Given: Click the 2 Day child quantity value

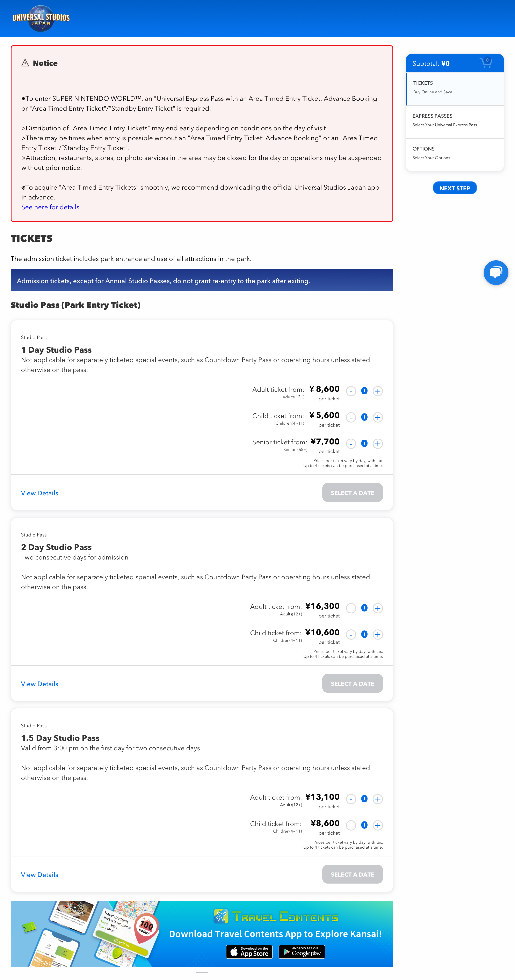Looking at the screenshot, I should [364, 634].
